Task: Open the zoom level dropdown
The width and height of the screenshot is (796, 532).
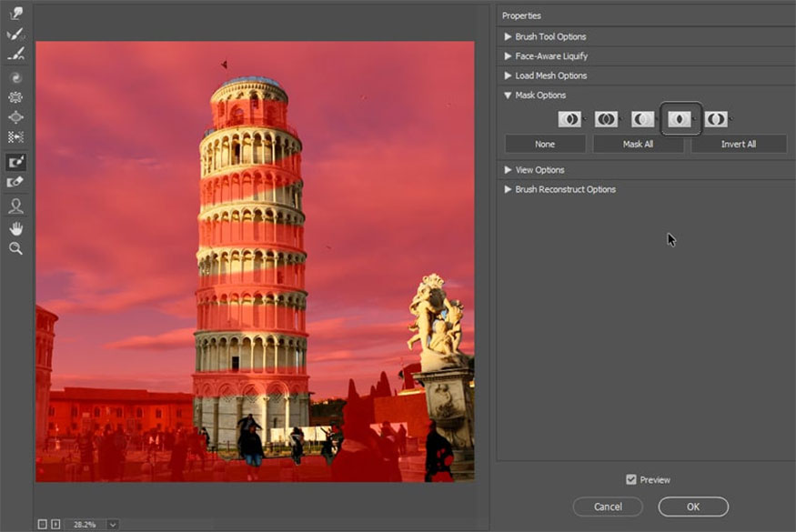Action: pos(113,524)
